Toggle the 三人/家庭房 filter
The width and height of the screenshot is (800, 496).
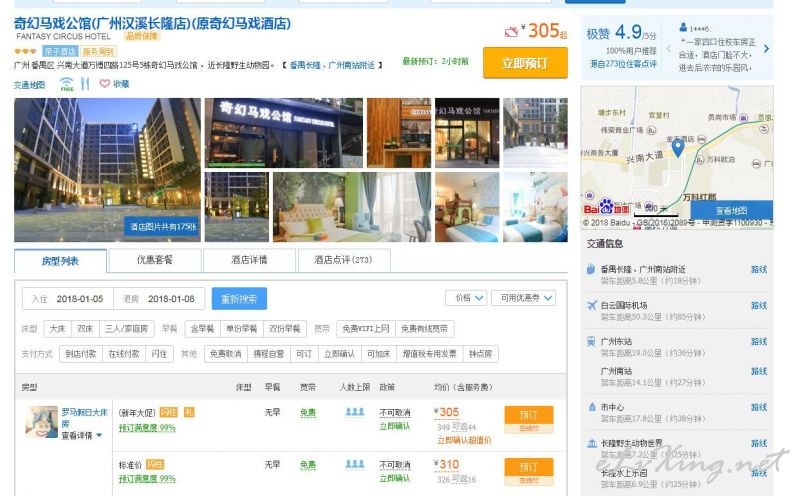(126, 329)
